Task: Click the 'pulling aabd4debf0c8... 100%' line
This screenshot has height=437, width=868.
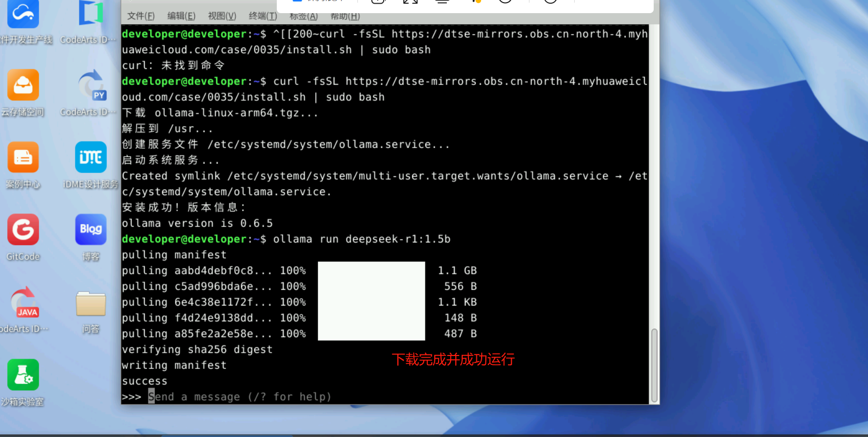Action: click(214, 270)
